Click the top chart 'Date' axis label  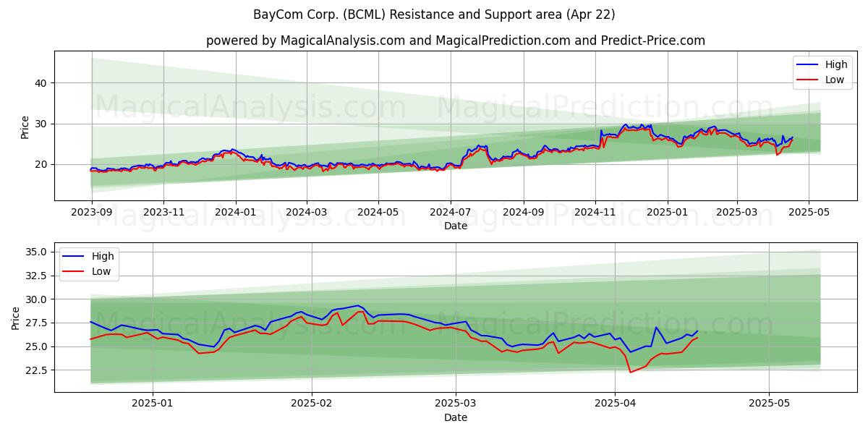point(456,226)
